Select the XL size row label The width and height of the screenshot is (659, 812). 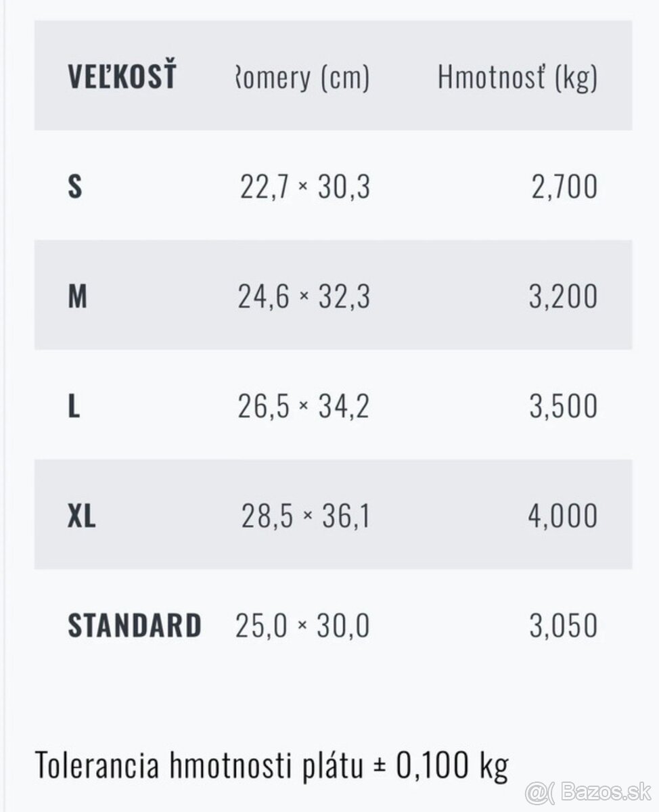(82, 516)
